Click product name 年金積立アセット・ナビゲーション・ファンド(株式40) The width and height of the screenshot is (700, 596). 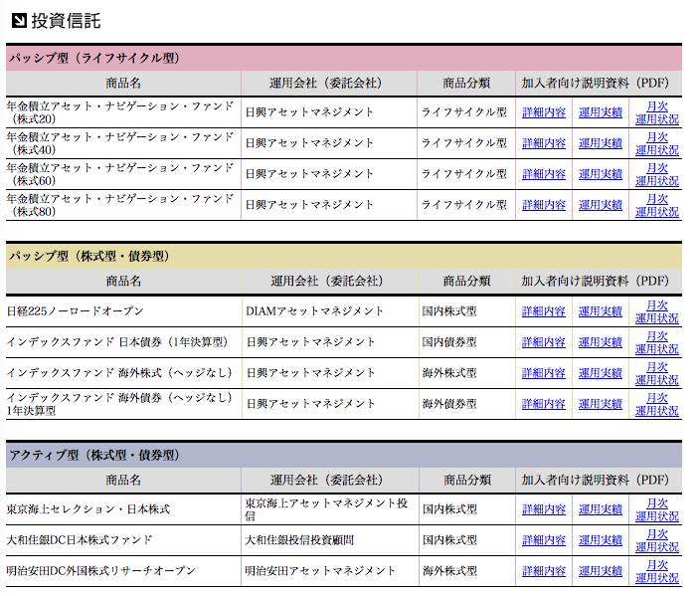[x=120, y=143]
